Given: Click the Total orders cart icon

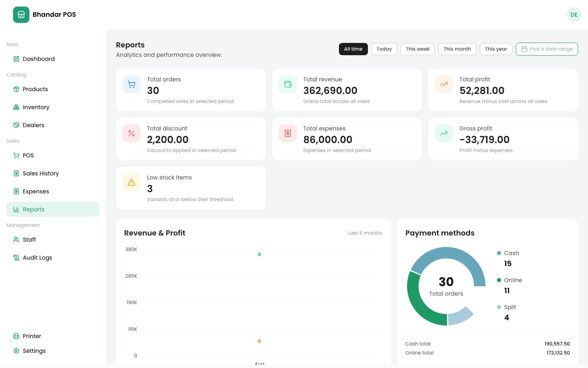Looking at the screenshot, I should coord(131,84).
